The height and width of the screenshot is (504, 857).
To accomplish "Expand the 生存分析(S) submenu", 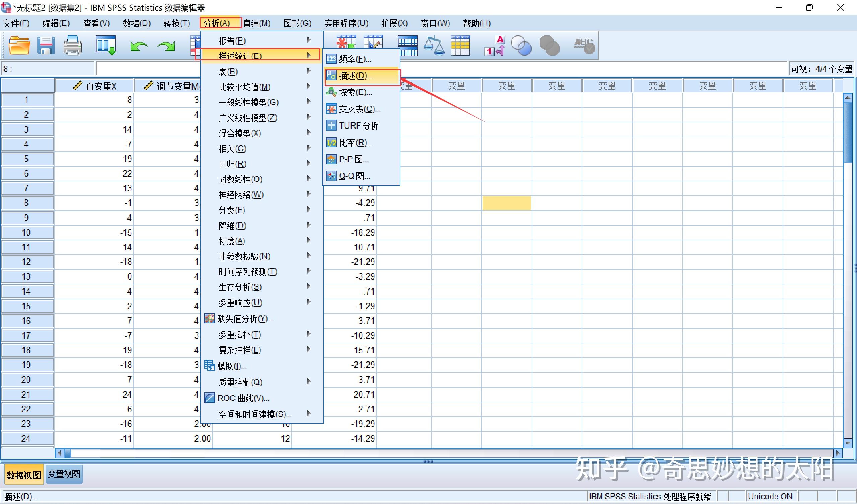I will [262, 287].
